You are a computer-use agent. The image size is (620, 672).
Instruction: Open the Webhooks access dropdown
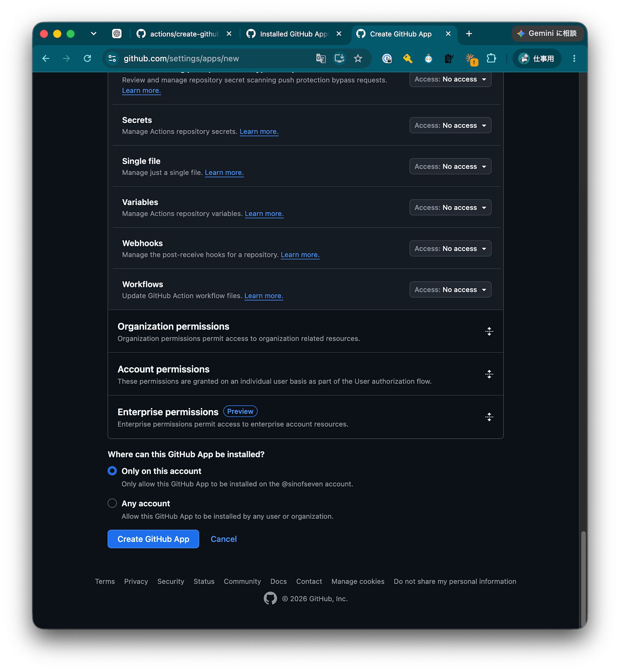(450, 248)
